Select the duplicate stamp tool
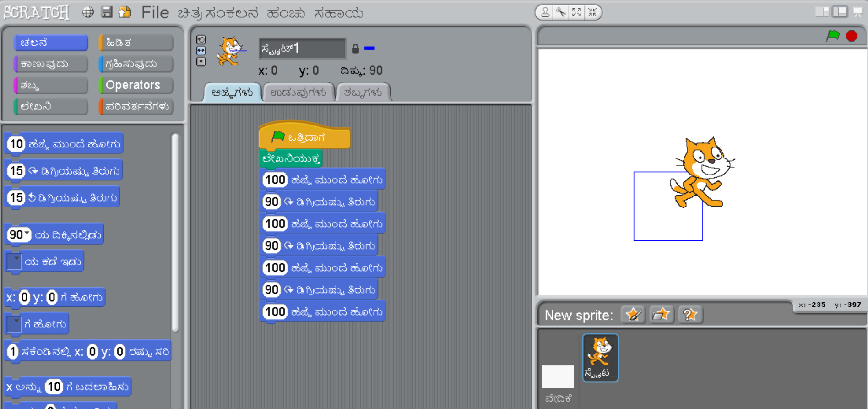Image resolution: width=868 pixels, height=409 pixels. point(545,12)
